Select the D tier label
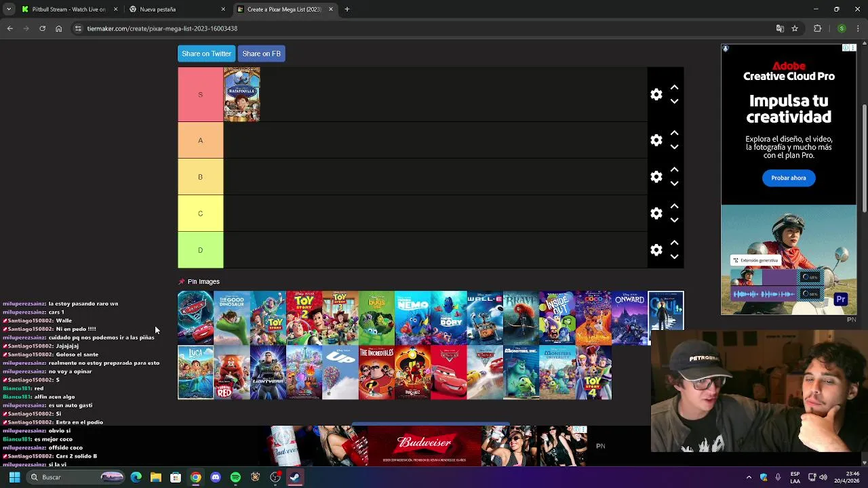 [x=200, y=250]
